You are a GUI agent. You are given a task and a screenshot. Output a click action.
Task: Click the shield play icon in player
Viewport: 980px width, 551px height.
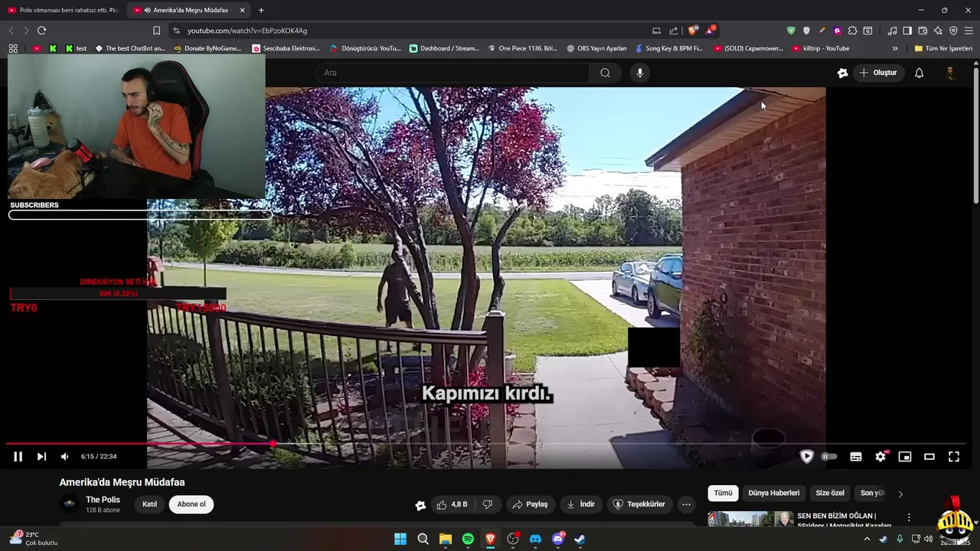[x=806, y=456]
